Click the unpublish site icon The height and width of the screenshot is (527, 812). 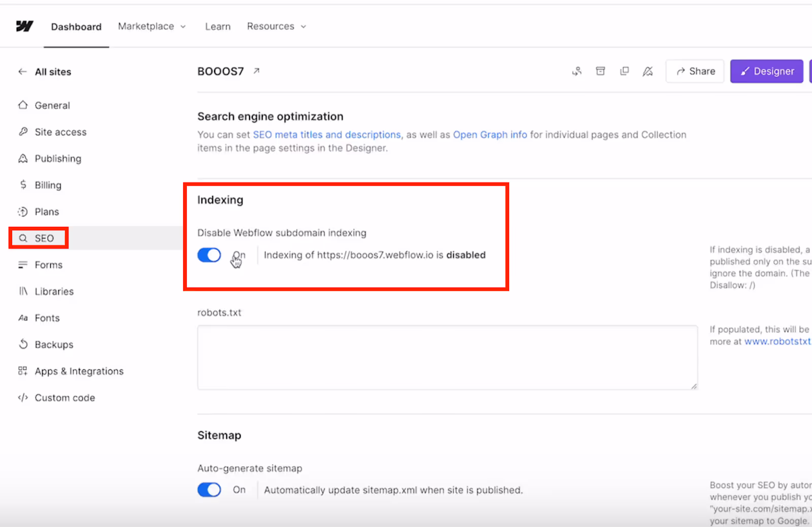pyautogui.click(x=648, y=71)
